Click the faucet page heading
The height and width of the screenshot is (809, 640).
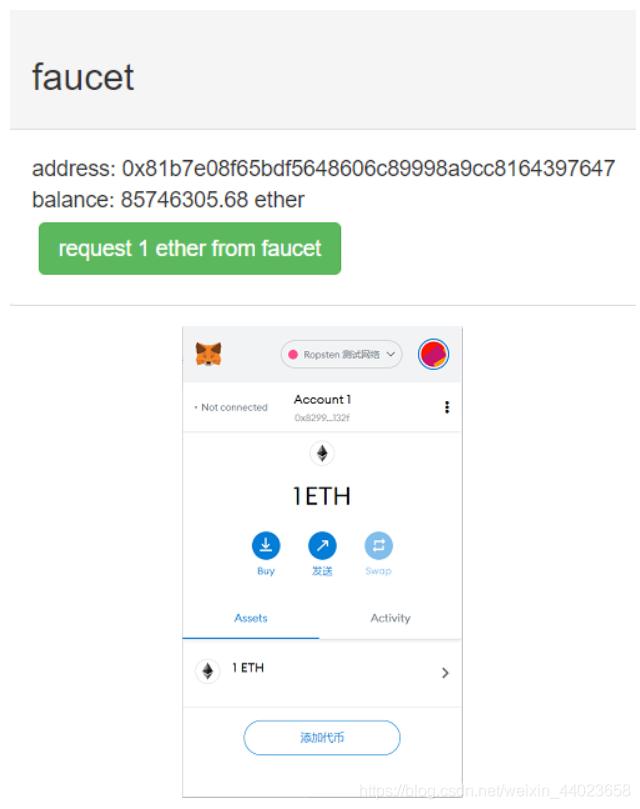tap(83, 77)
